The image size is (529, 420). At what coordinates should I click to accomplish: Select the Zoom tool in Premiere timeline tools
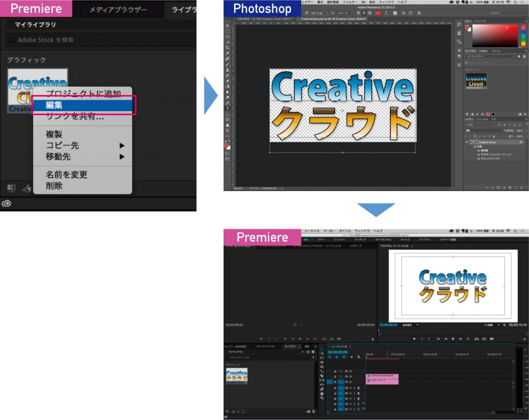[x=322, y=398]
